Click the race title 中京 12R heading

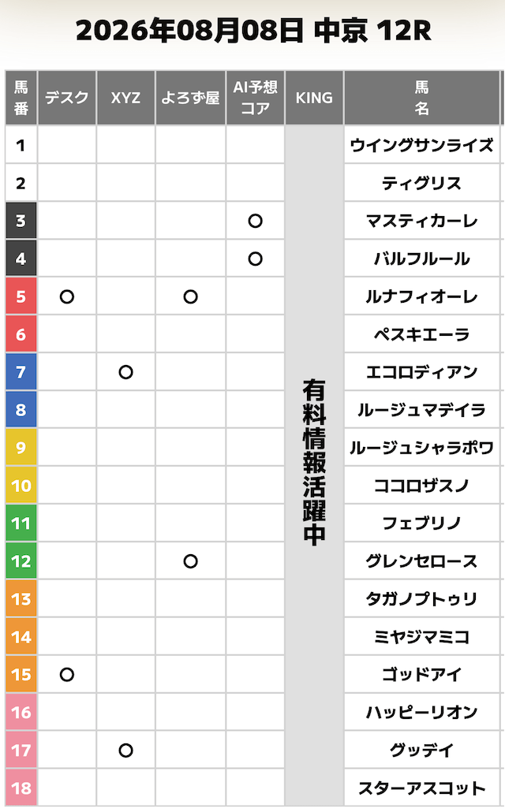372,31
